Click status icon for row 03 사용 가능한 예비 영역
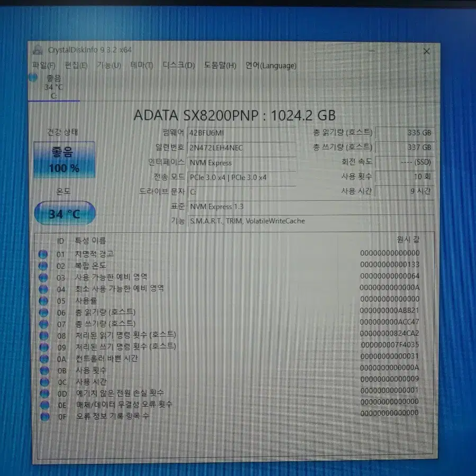 click(x=43, y=277)
